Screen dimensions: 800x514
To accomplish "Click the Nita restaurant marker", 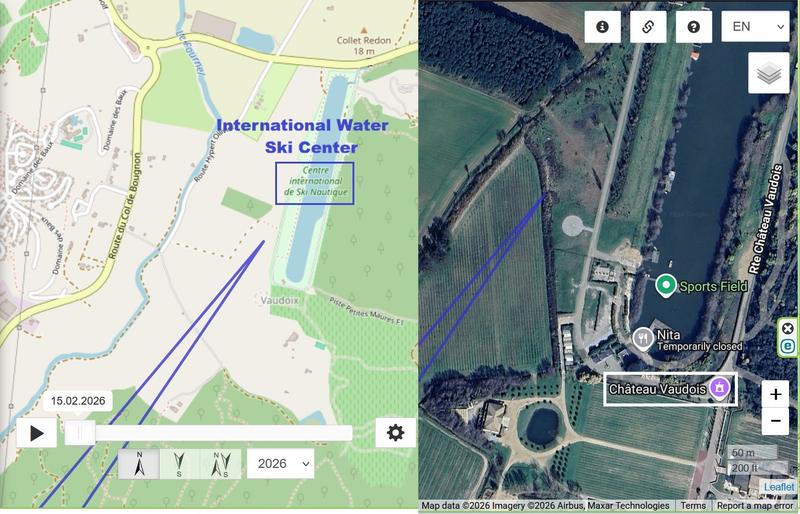I will coord(643,338).
